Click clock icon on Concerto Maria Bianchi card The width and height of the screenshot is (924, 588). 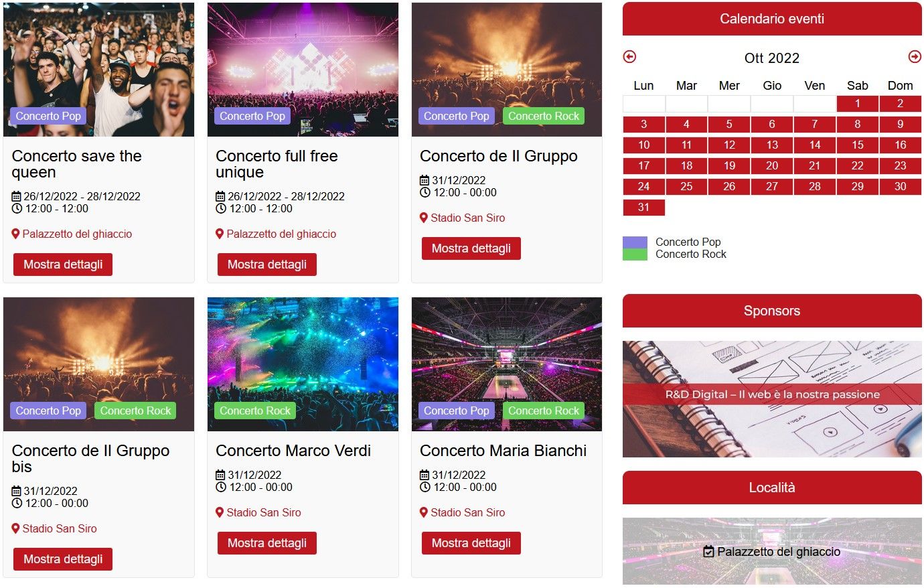[425, 487]
